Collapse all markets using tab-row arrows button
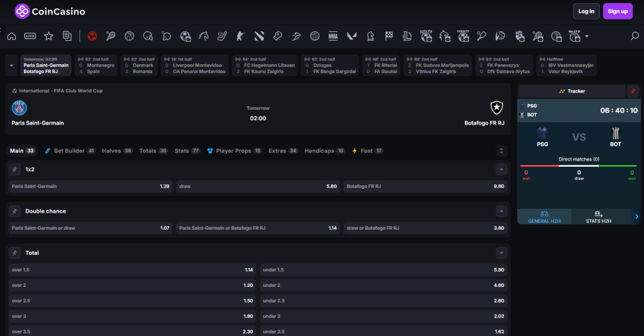Image resolution: width=644 pixels, height=336 pixels. [x=501, y=151]
